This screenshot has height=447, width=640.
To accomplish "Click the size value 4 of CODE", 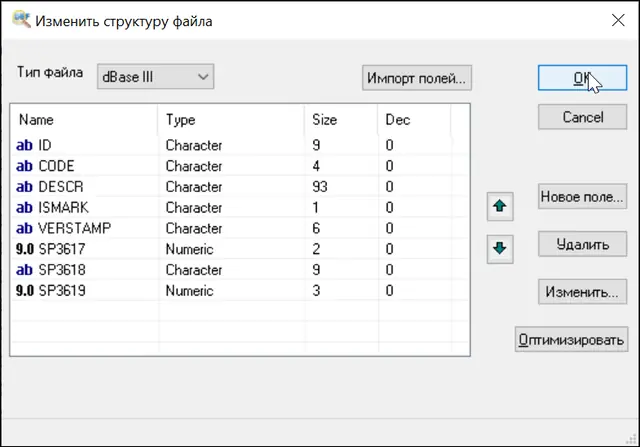I will (x=316, y=166).
